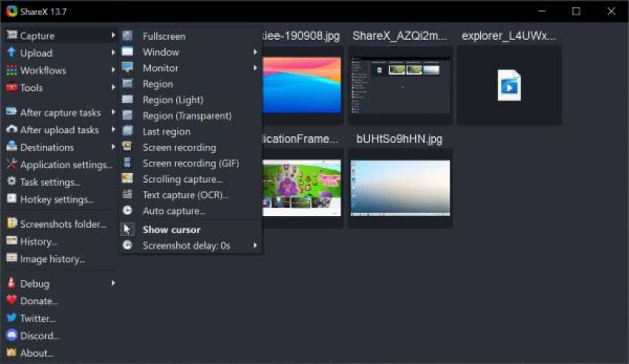The width and height of the screenshot is (629, 364).
Task: Click the explorer_L4UWx... file name
Action: (x=509, y=36)
